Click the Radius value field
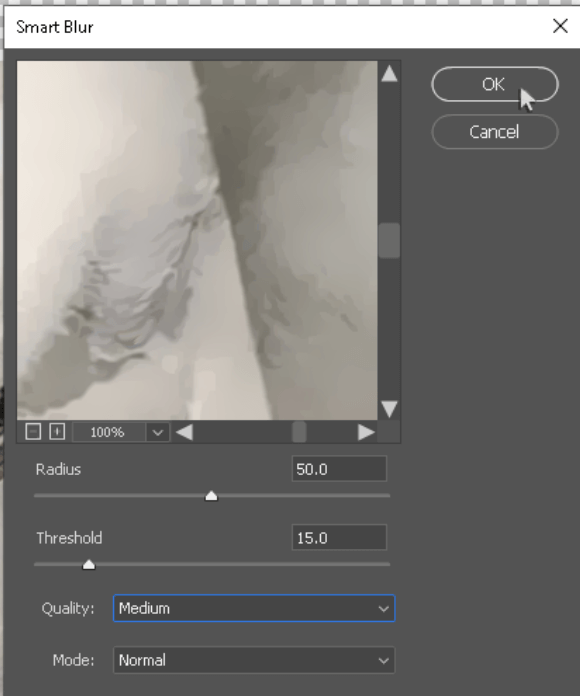This screenshot has width=580, height=696. [x=339, y=469]
